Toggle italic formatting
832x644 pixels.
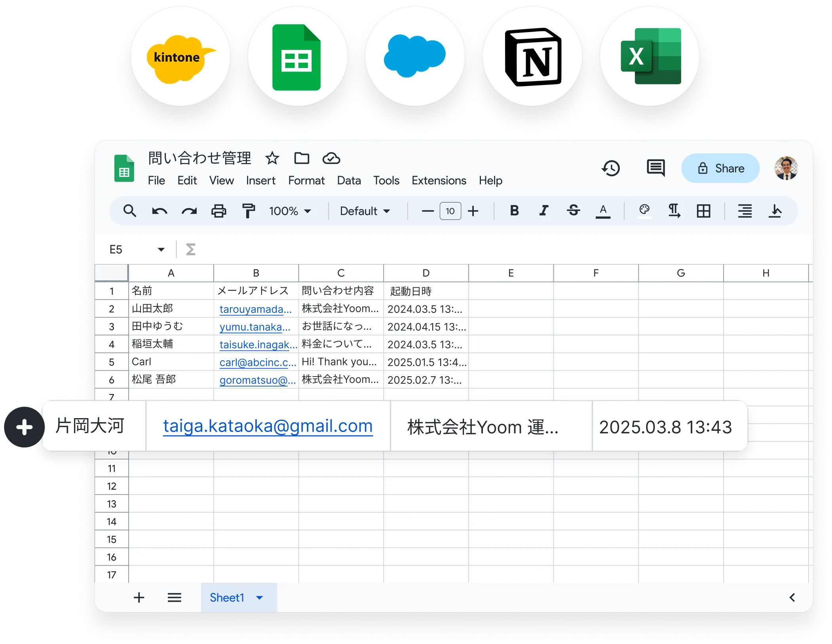(544, 210)
